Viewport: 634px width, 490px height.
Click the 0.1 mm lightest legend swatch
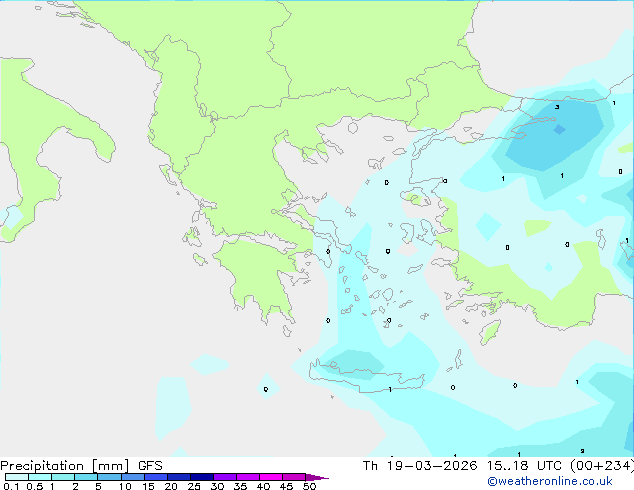[17, 477]
